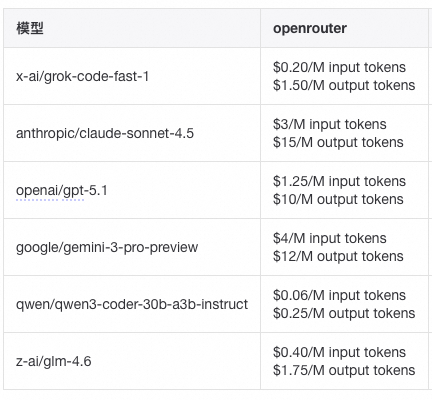Click the 模型 column header
The width and height of the screenshot is (432, 400).
tap(132, 28)
